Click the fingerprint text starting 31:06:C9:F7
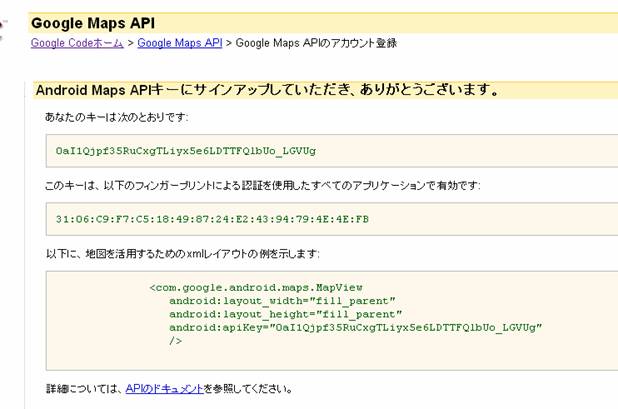Image resolution: width=618 pixels, height=409 pixels. (x=212, y=219)
